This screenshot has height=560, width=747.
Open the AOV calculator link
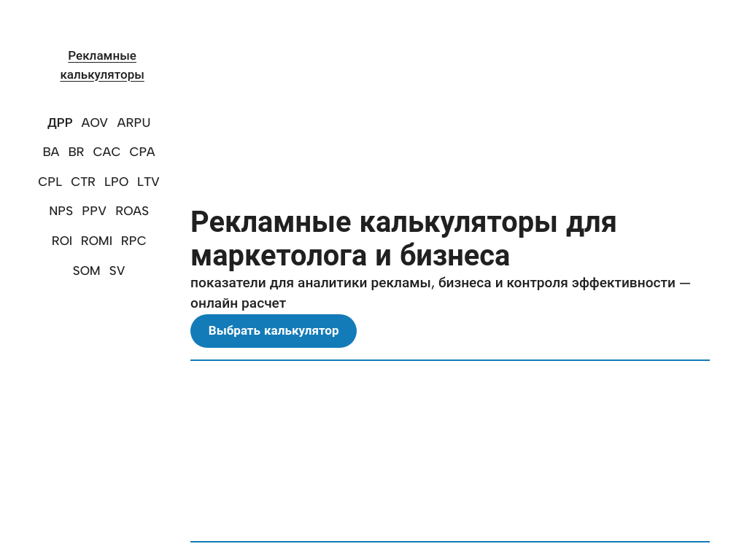tap(94, 122)
